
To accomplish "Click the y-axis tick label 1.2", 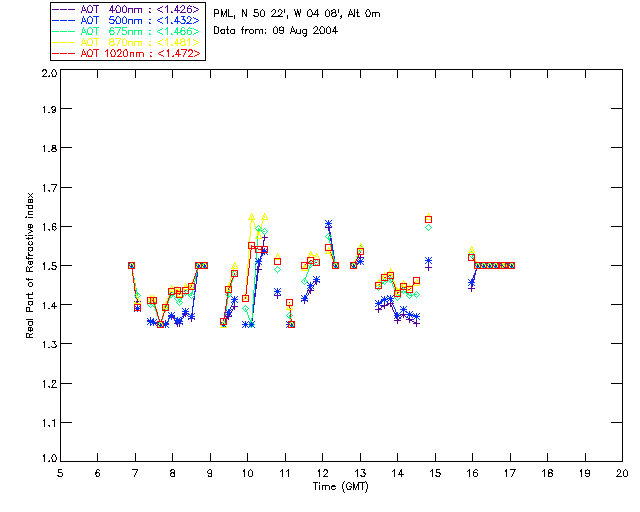I will pos(49,384).
